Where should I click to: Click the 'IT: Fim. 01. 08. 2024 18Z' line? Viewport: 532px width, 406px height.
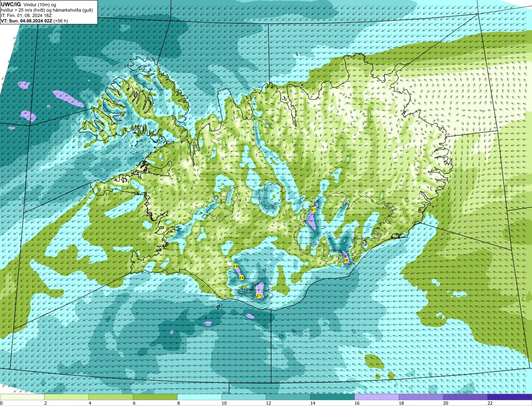[x=26, y=15]
